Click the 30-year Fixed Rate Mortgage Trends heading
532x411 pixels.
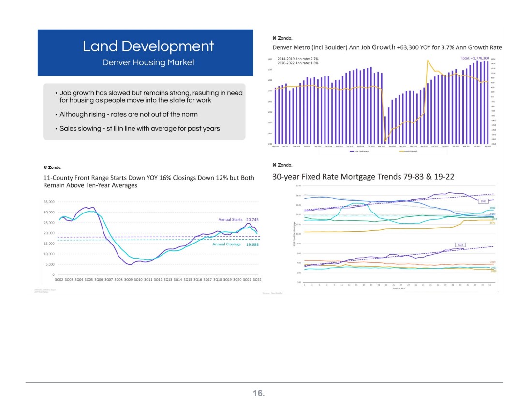click(363, 177)
